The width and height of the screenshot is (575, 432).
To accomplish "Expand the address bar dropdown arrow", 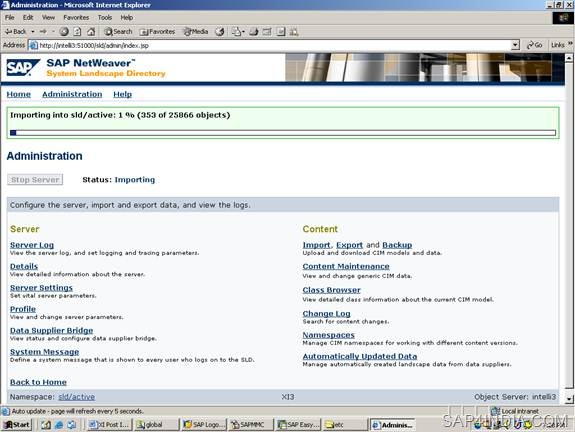I will point(516,45).
